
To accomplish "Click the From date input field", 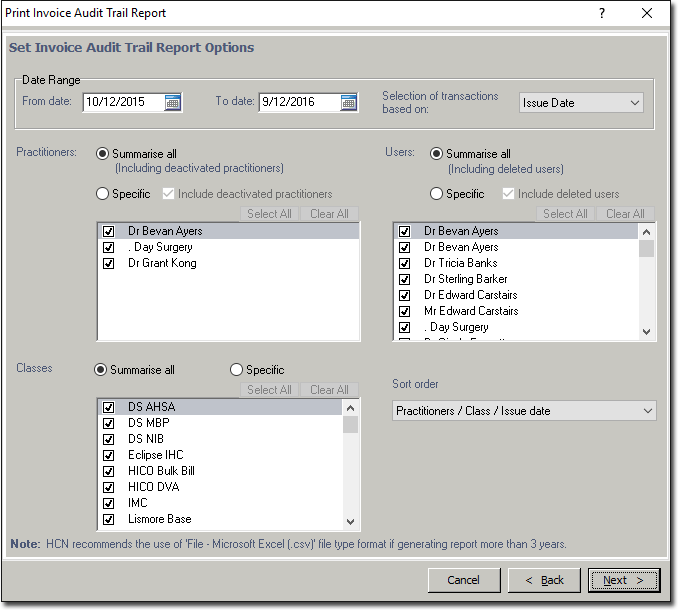I will tap(122, 102).
